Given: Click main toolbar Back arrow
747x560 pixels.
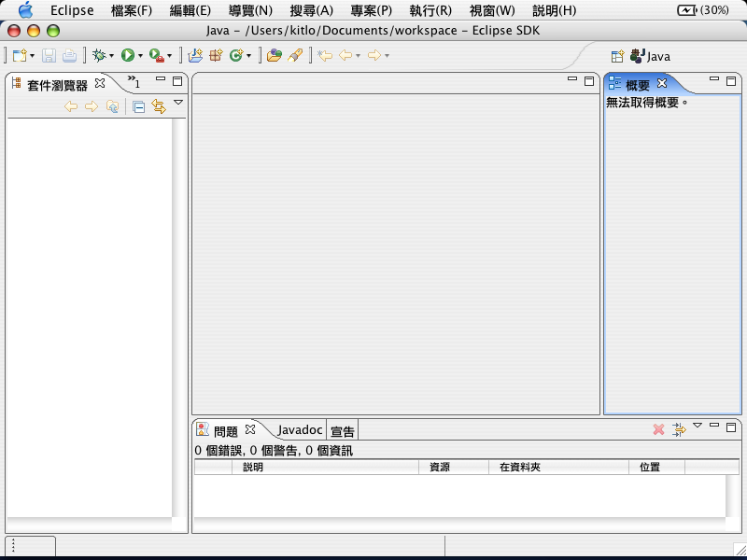Looking at the screenshot, I should pyautogui.click(x=345, y=56).
